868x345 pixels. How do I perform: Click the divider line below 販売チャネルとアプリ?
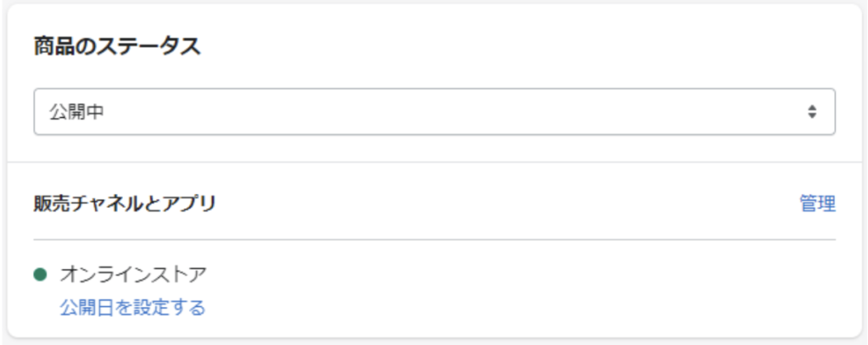click(x=434, y=240)
